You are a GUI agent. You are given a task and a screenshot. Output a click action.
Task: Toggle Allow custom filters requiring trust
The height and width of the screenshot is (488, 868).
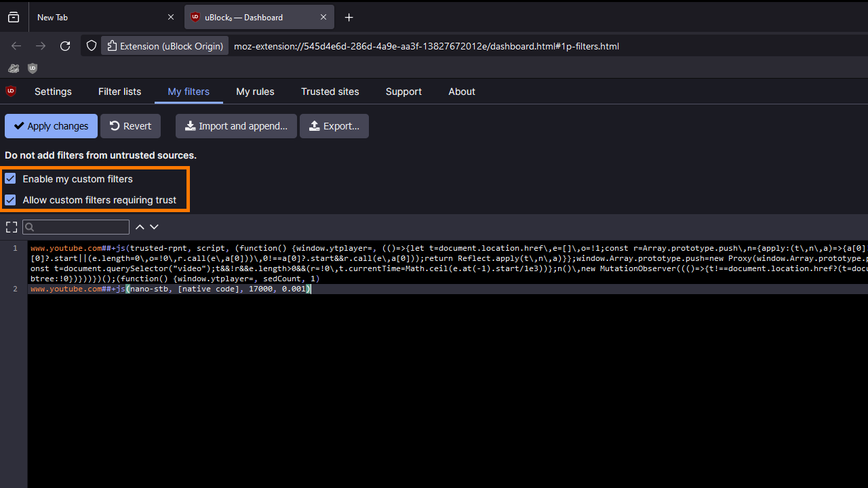(x=10, y=200)
